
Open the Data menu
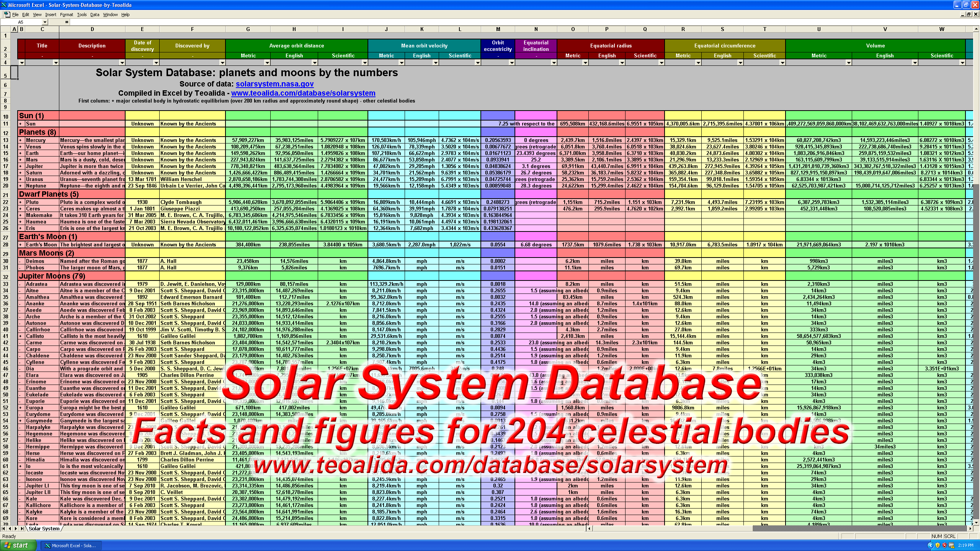click(x=95, y=15)
